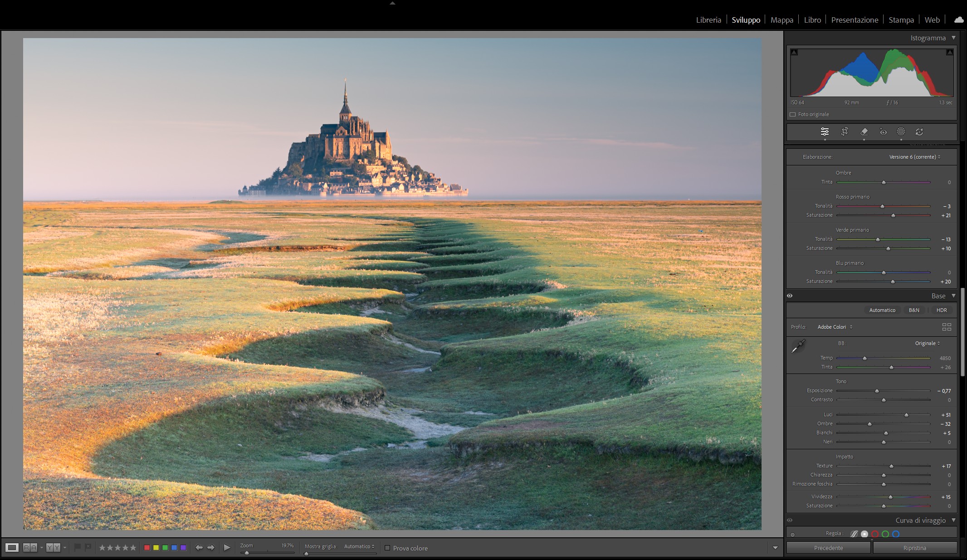Apply the green color label
The width and height of the screenshot is (967, 560).
[x=165, y=548]
